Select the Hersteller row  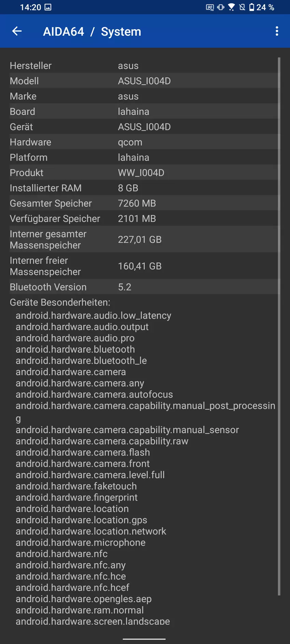coord(143,65)
